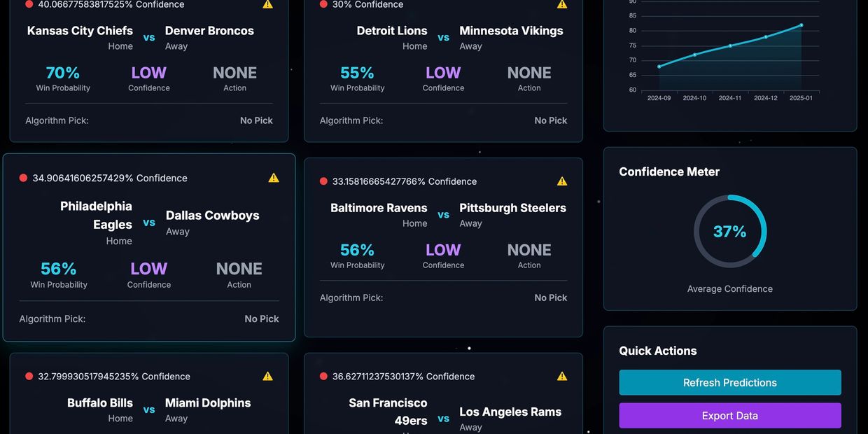Click No Pick on Lions vs Vikings card
868x434 pixels.
pos(550,120)
